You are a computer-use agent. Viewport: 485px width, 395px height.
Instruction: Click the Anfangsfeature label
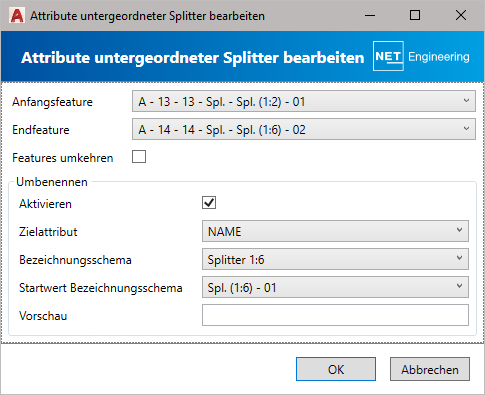52,102
